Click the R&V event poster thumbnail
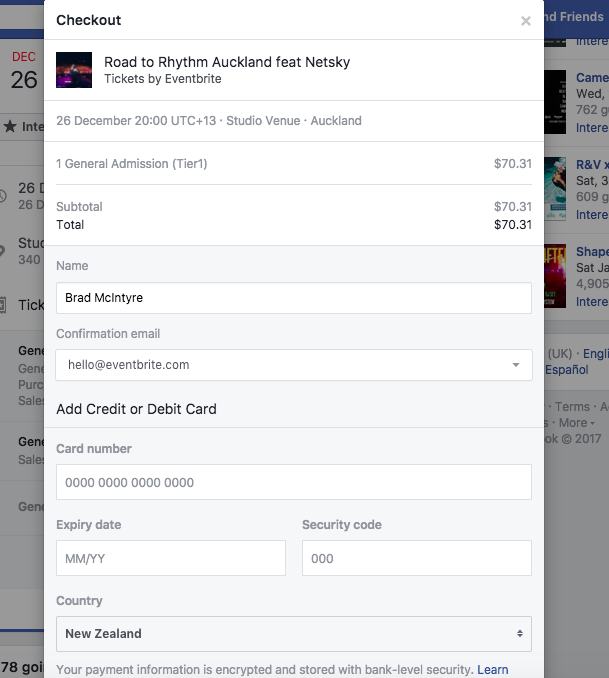The width and height of the screenshot is (609, 678). tap(555, 189)
